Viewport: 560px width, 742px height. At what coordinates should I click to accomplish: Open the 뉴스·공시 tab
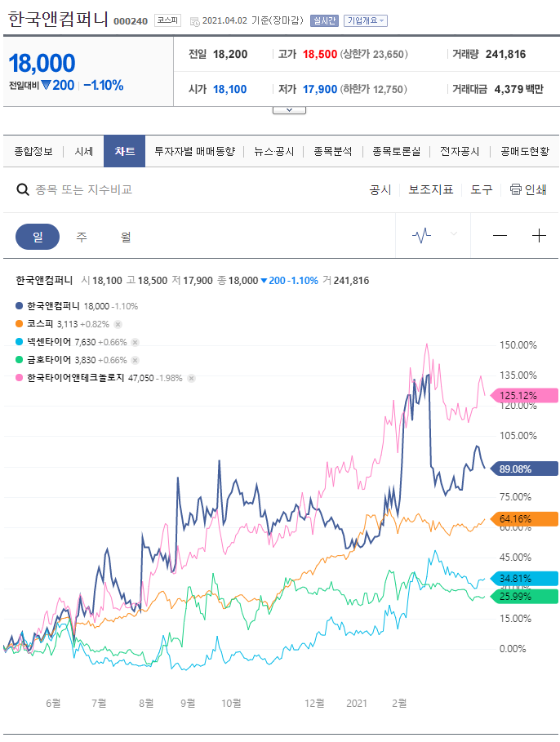pyautogui.click(x=274, y=152)
